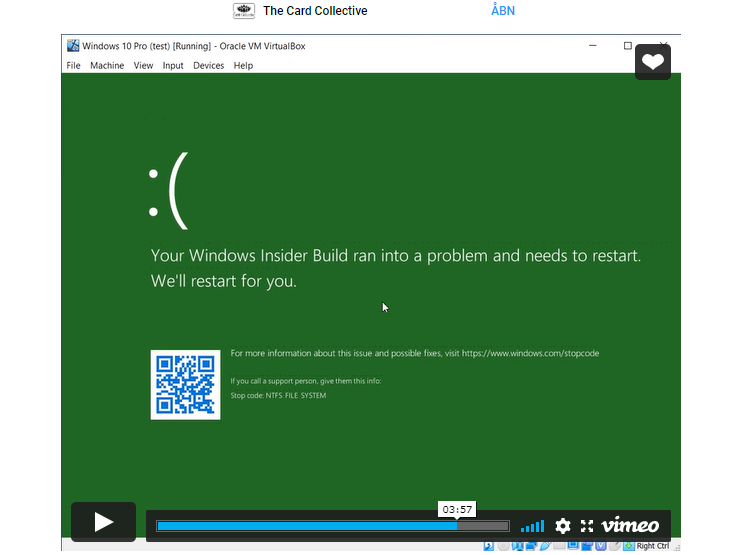732x555 pixels.
Task: Click the 'We'll restart for you.' text
Action: tap(224, 281)
